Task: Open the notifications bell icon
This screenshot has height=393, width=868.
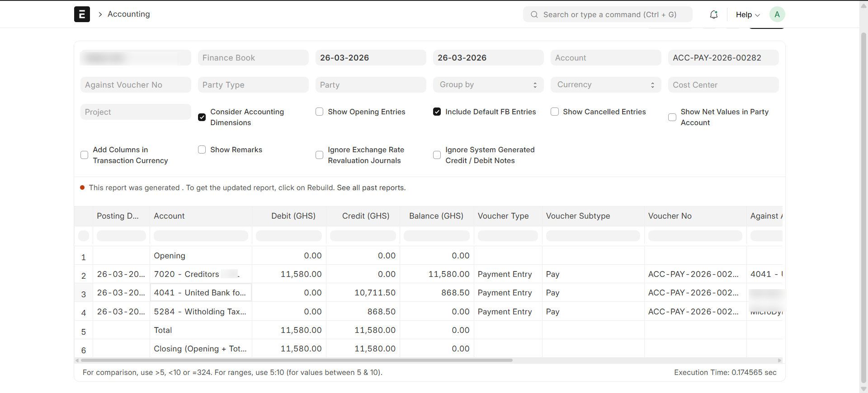Action: [713, 14]
